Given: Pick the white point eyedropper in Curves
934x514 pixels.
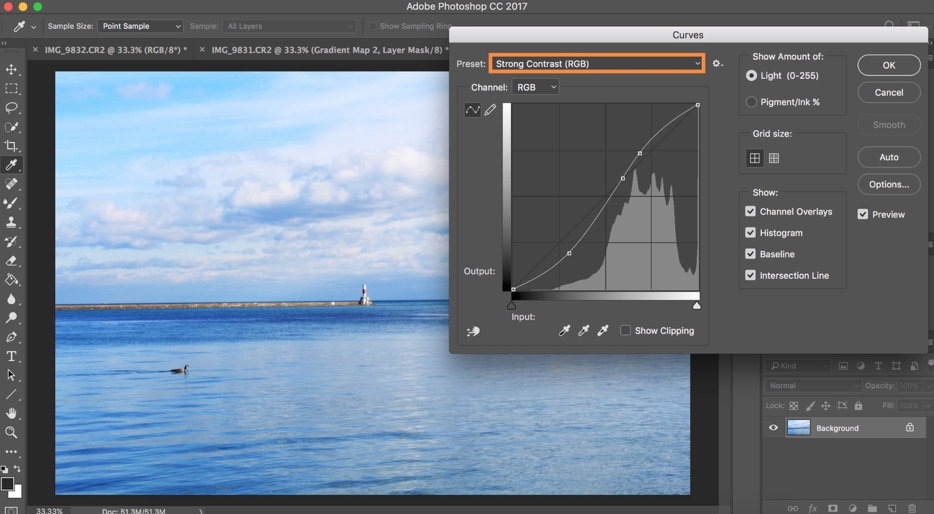Looking at the screenshot, I should tap(603, 331).
